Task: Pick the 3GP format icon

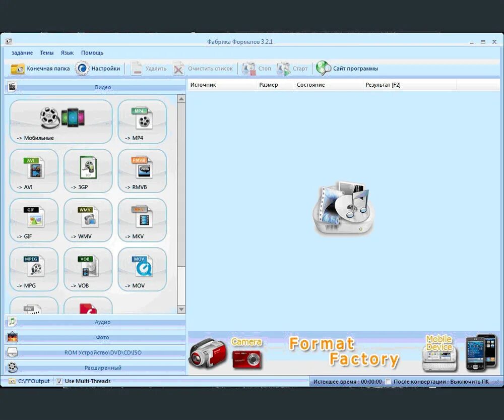Action: click(x=88, y=171)
